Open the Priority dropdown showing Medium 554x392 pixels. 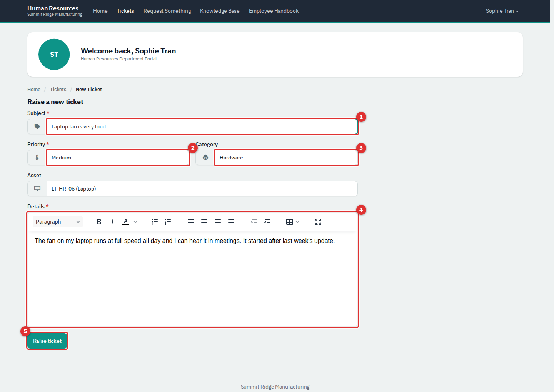click(118, 158)
